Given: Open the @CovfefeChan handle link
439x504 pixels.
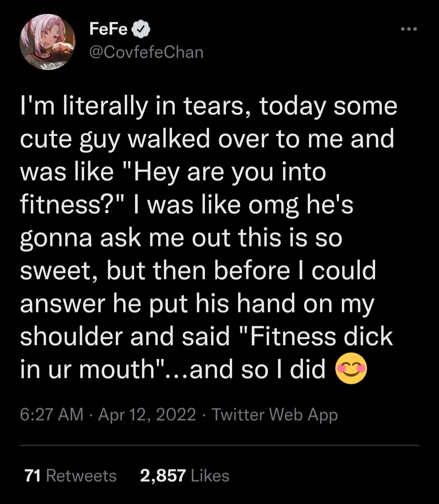Looking at the screenshot, I should pyautogui.click(x=146, y=52).
